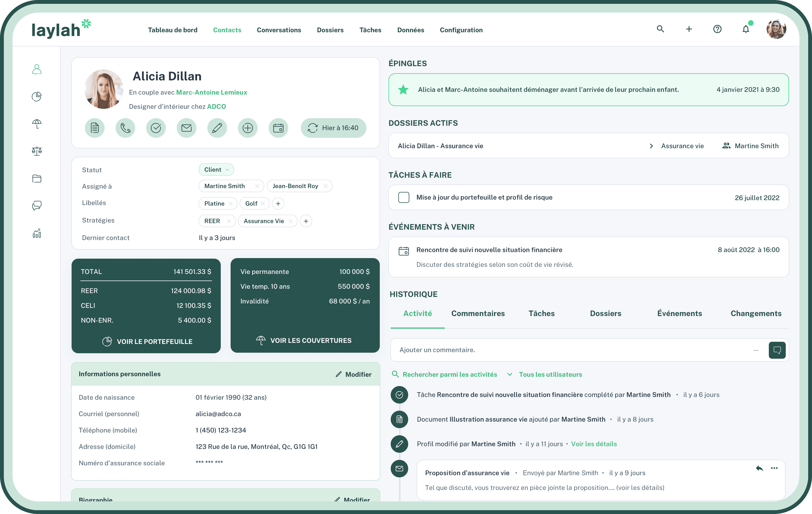Viewport: 812px width, 514px height.
Task: Remove the Golf label tag
Action: tap(263, 203)
